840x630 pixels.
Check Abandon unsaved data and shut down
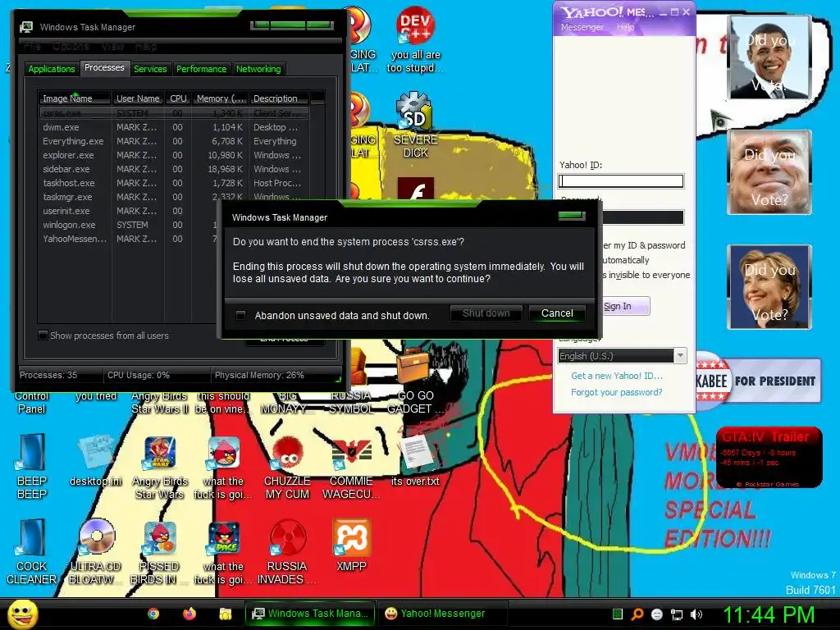(240, 315)
